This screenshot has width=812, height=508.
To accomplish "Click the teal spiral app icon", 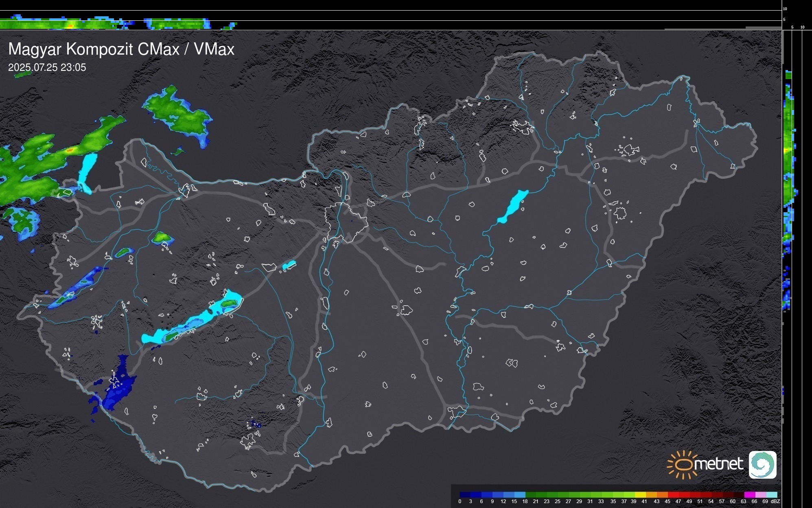I will (x=762, y=464).
